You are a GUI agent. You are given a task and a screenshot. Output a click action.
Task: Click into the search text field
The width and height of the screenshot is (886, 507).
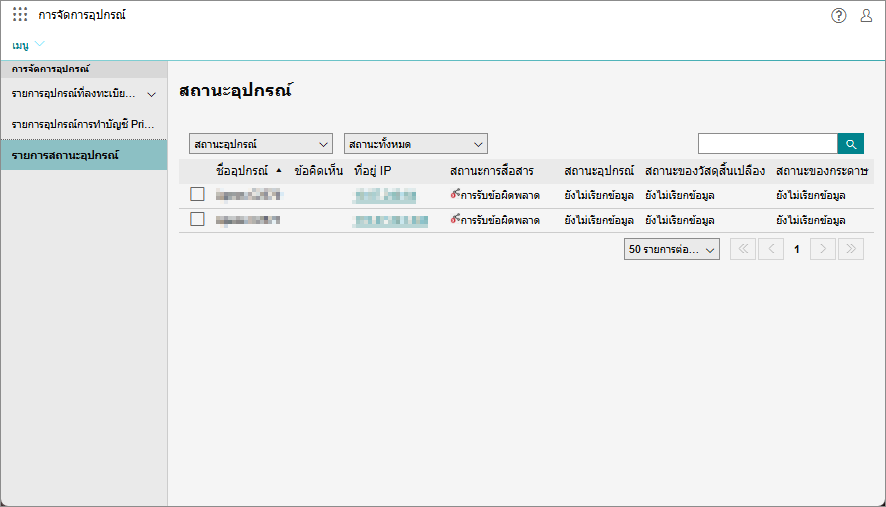click(766, 144)
